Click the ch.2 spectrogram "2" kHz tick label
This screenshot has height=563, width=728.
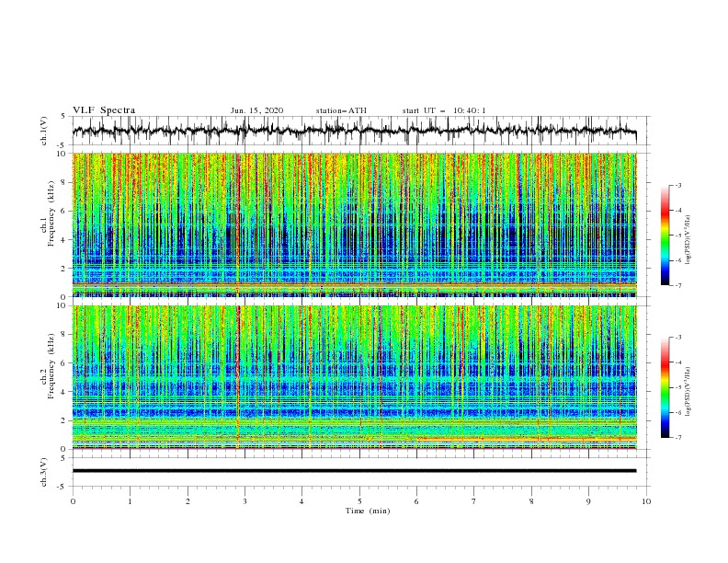pyautogui.click(x=64, y=420)
